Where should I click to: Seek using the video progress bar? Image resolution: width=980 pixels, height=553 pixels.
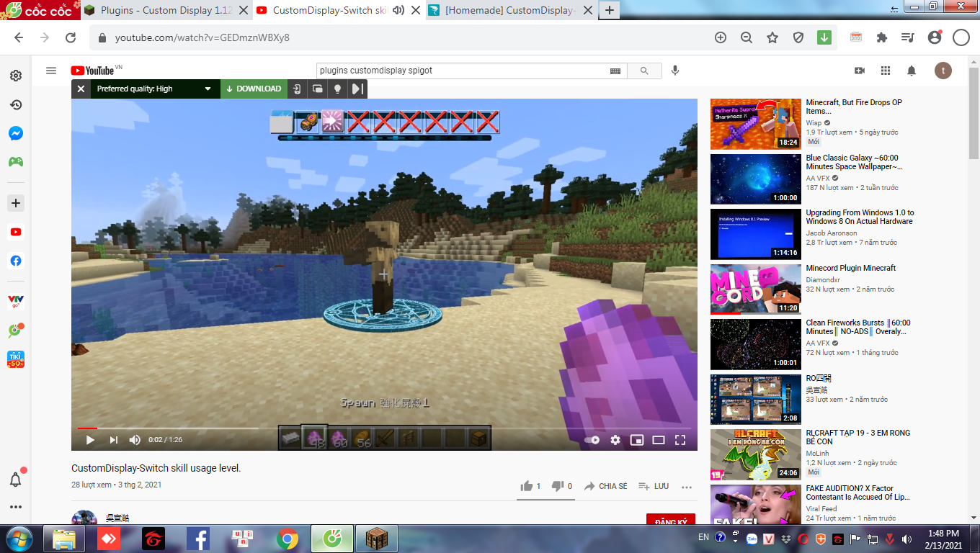coord(384,428)
